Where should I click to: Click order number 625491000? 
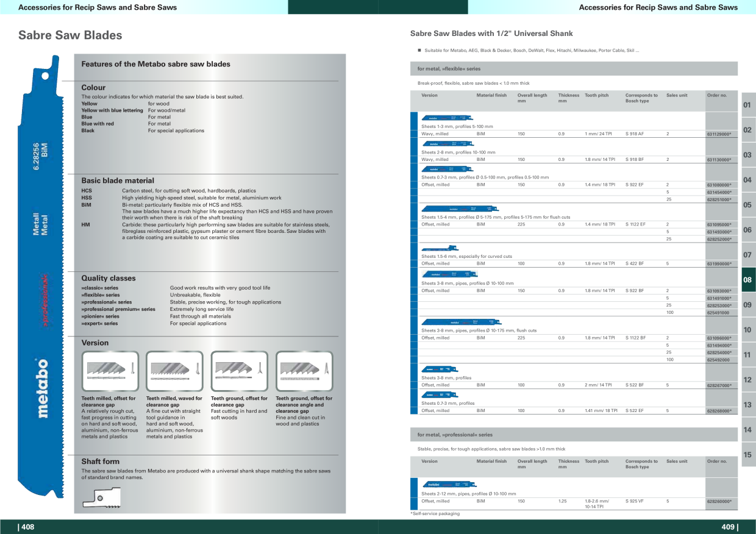pyautogui.click(x=718, y=313)
